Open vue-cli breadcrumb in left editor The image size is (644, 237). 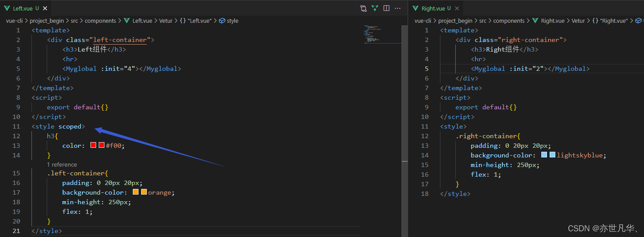(x=14, y=21)
